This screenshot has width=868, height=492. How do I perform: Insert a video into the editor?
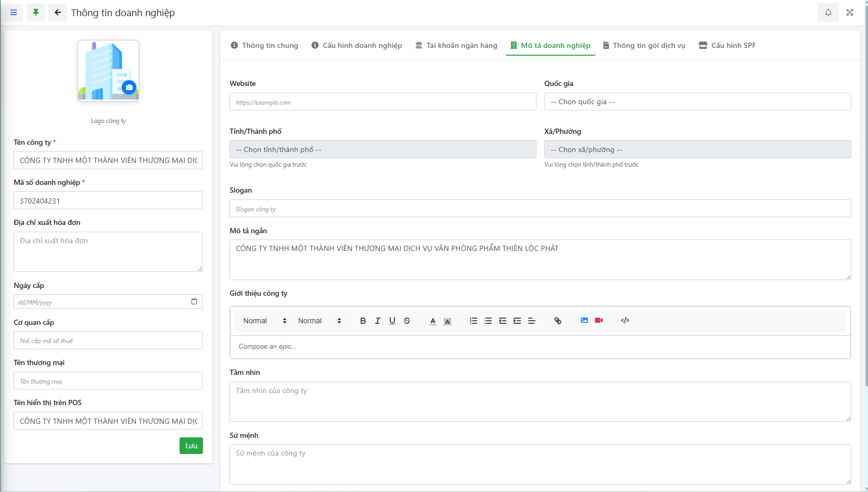click(599, 321)
